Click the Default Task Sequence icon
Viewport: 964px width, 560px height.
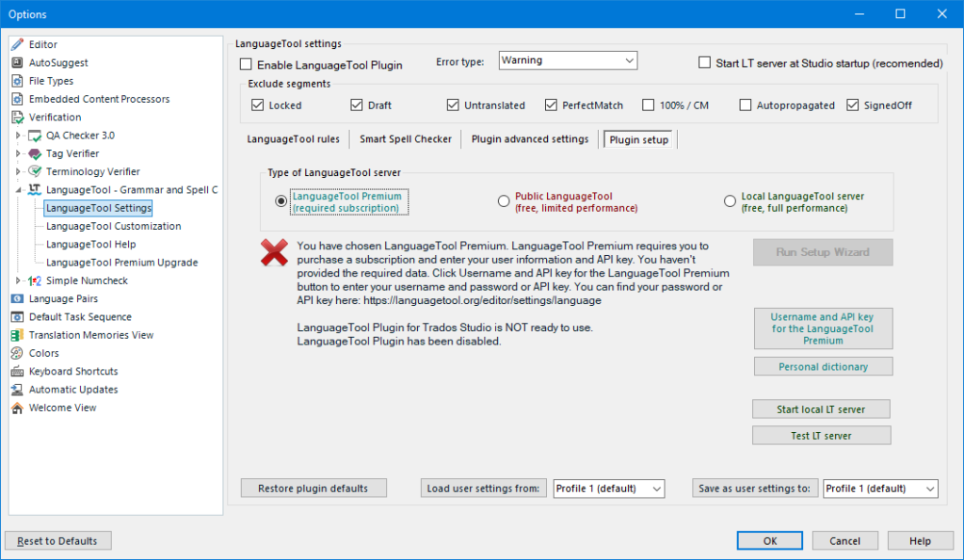(x=17, y=316)
